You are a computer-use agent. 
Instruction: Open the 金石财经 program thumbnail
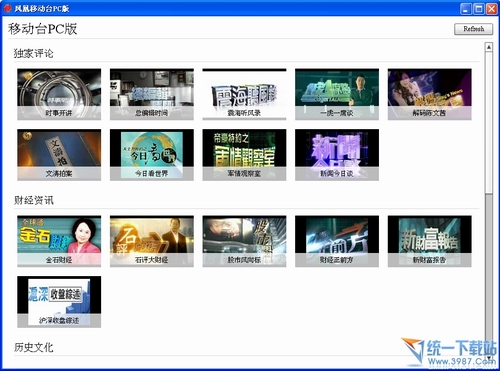(59, 241)
